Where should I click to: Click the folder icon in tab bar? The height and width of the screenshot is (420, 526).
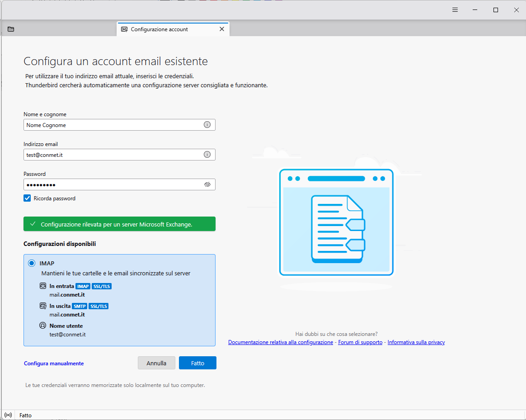point(11,29)
